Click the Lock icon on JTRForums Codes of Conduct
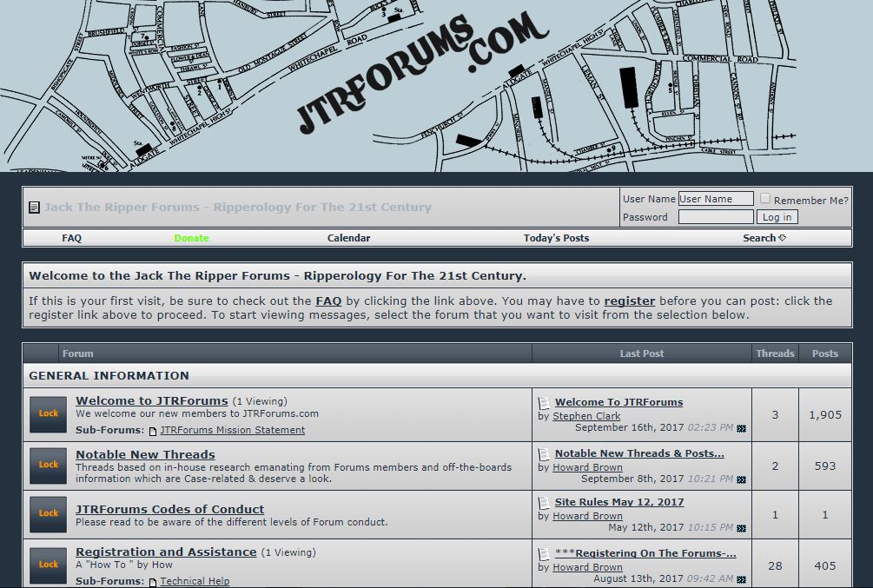The image size is (873, 588). [x=48, y=513]
